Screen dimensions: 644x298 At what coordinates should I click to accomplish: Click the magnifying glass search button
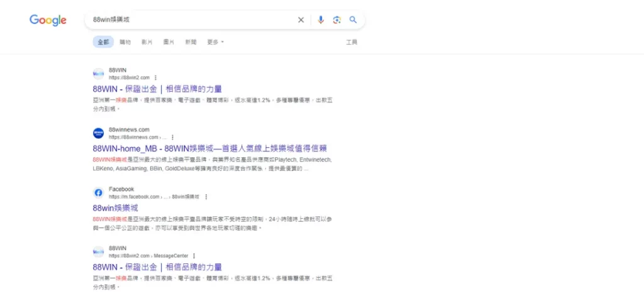tap(353, 19)
